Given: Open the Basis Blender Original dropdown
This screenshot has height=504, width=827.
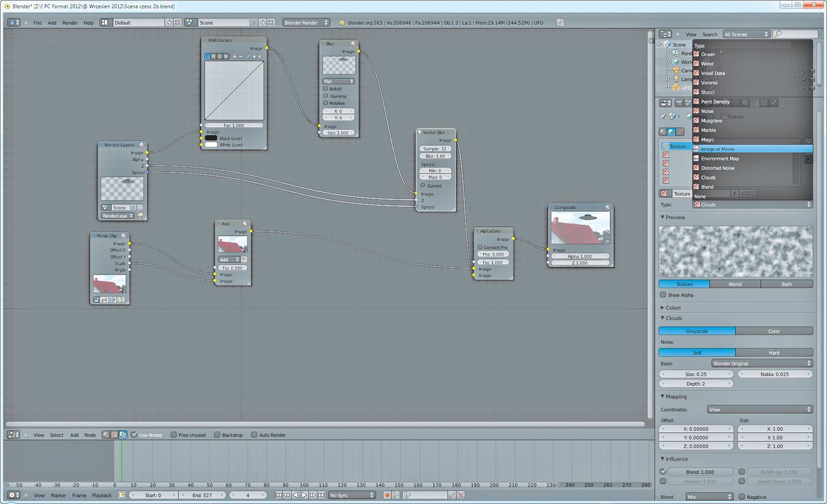Looking at the screenshot, I should pos(762,363).
